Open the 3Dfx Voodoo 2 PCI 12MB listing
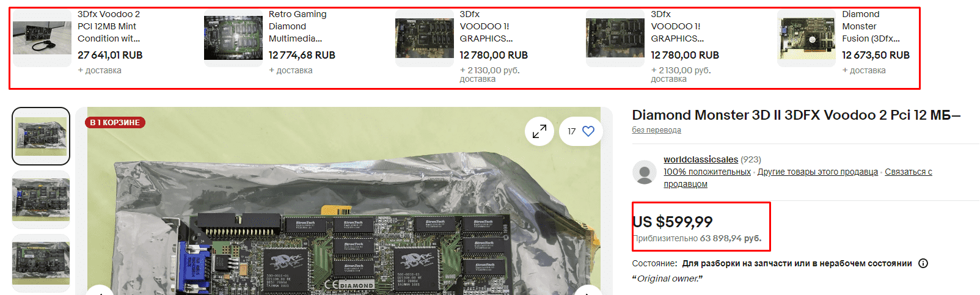The image size is (980, 295). 109,26
